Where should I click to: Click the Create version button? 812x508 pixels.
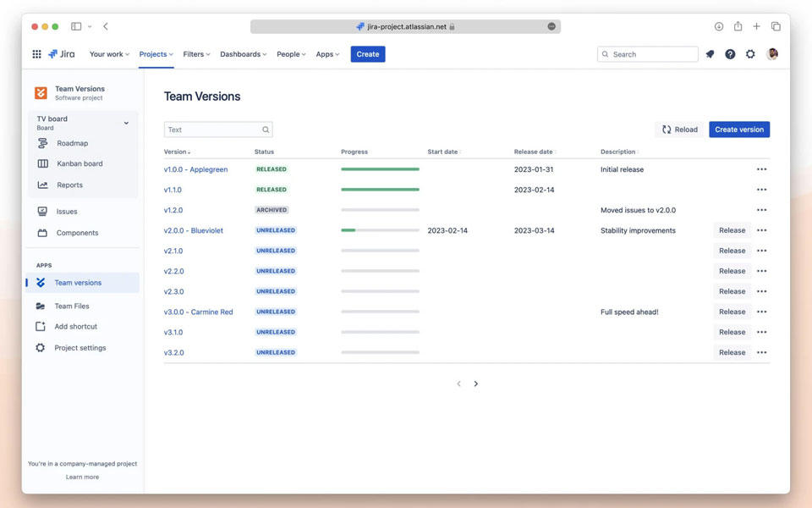pyautogui.click(x=738, y=130)
